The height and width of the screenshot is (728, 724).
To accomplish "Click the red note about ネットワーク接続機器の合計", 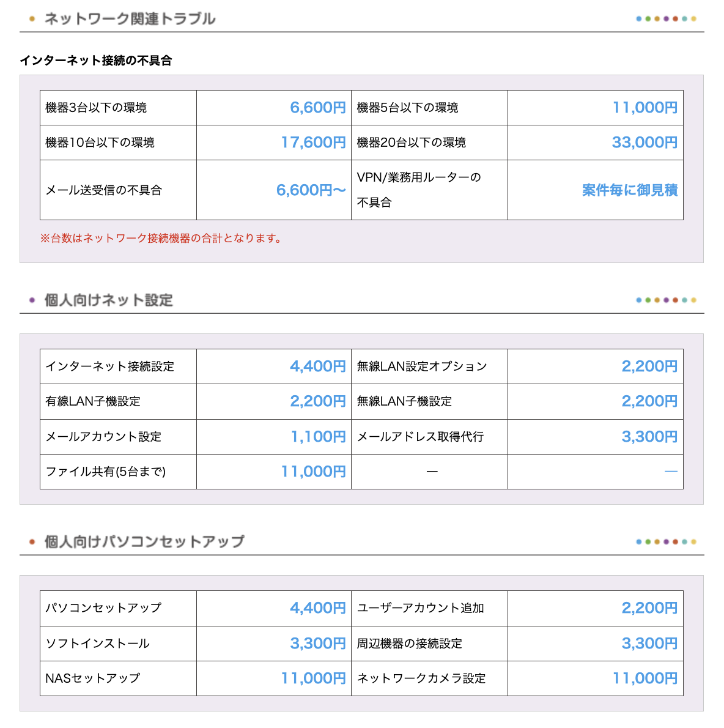I will coord(161,239).
